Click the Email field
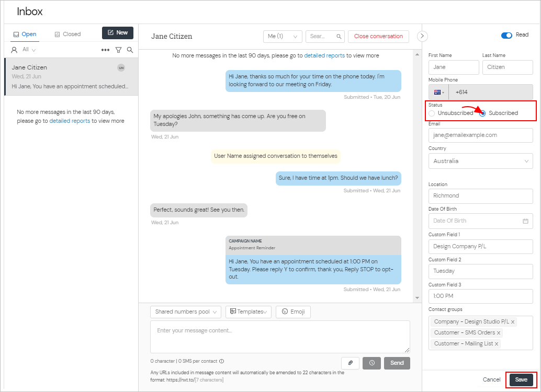This screenshot has height=392, width=541. (x=481, y=135)
